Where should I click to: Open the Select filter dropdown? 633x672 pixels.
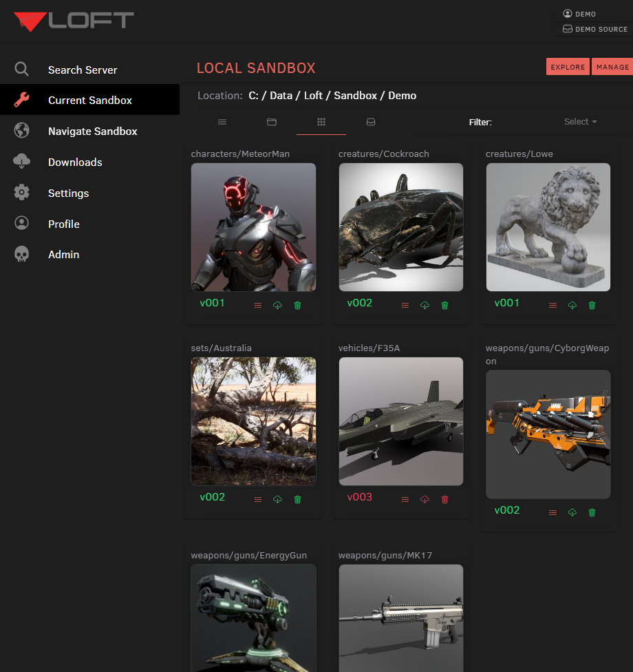click(x=579, y=121)
